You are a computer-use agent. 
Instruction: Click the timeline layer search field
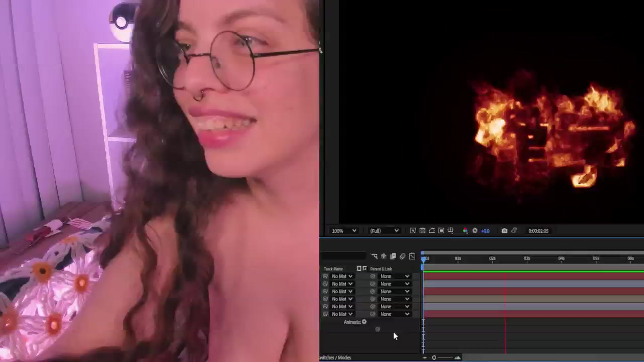click(343, 256)
